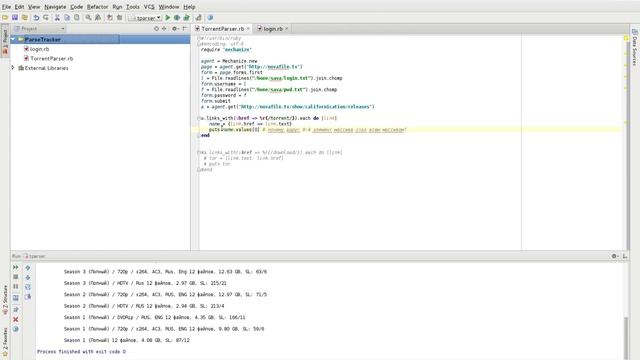This screenshot has height=360, width=640.
Task: Run tparser with coverage icon
Action: tap(187, 18)
